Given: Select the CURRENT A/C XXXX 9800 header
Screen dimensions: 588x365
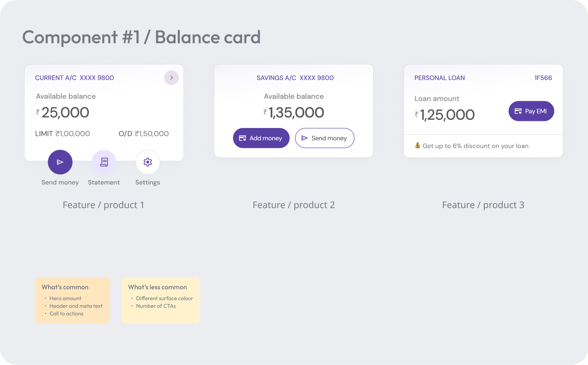Looking at the screenshot, I should coord(75,78).
